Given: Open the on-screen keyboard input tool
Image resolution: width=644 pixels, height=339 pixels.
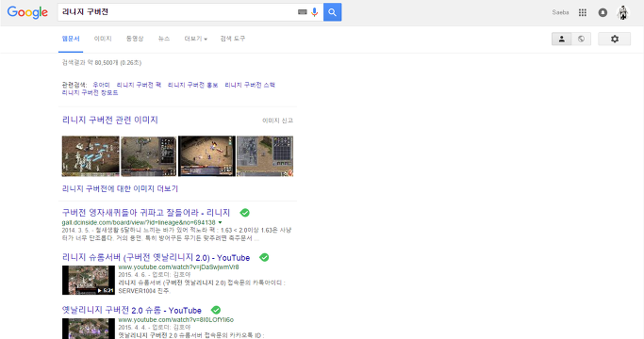Looking at the screenshot, I should 303,12.
